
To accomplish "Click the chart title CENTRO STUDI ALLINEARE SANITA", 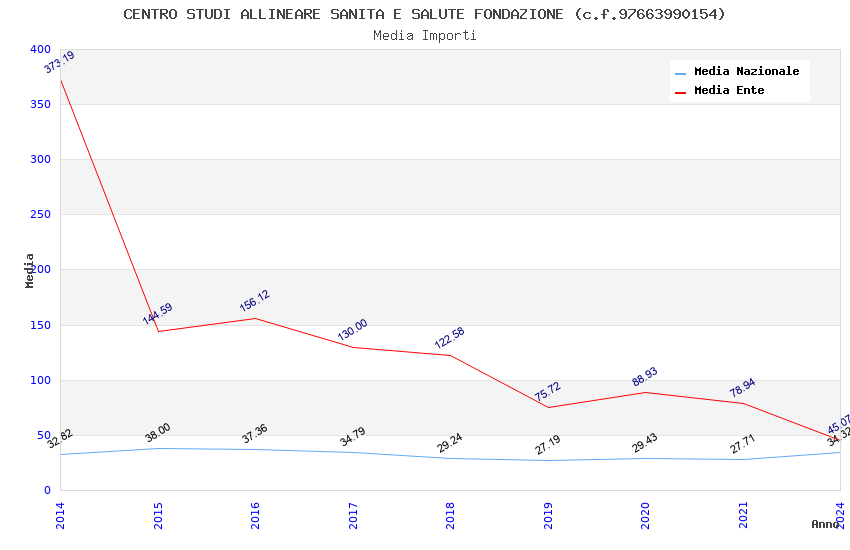I will [424, 14].
